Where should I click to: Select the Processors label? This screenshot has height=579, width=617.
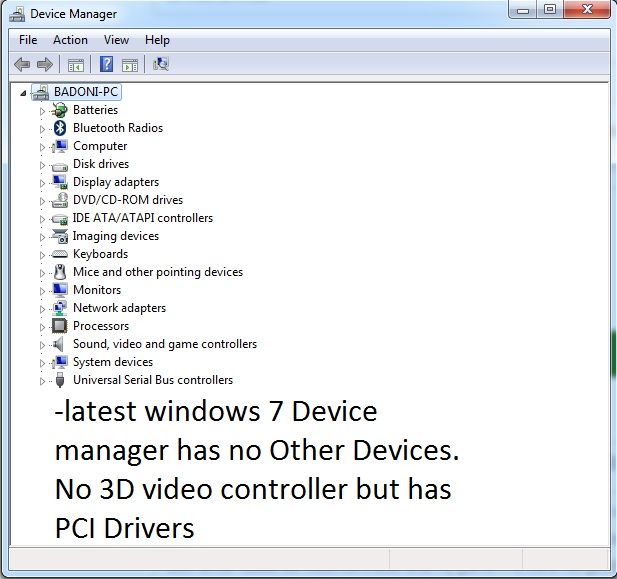coord(101,326)
